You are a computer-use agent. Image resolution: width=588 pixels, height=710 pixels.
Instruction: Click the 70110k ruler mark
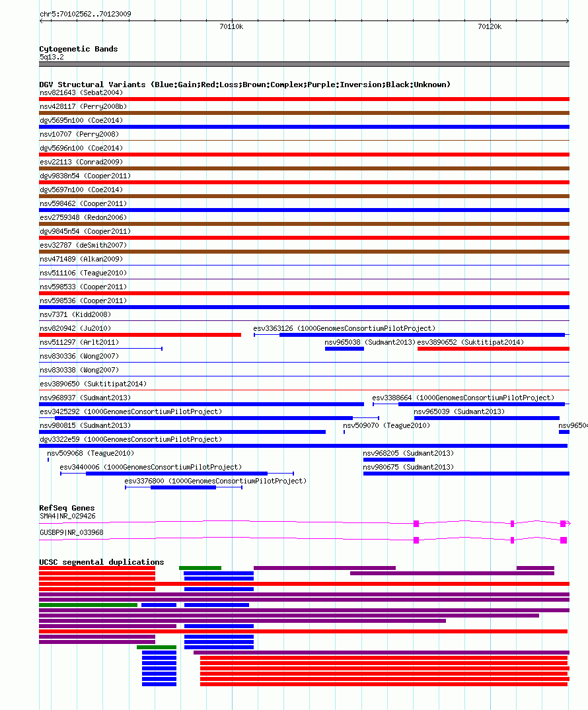231,26
